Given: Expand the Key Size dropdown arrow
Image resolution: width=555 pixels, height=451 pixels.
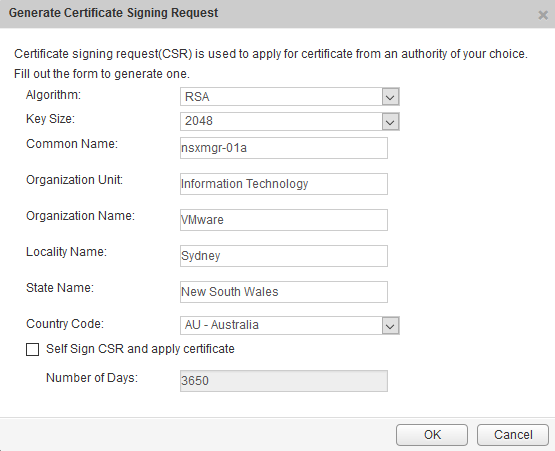Looking at the screenshot, I should coord(390,122).
